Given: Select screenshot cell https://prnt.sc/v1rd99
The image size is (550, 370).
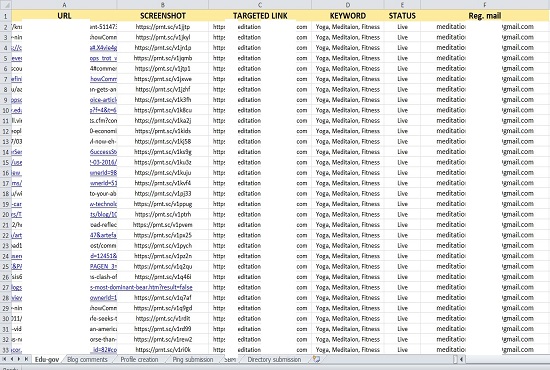Looking at the screenshot, I should click(x=162, y=329).
